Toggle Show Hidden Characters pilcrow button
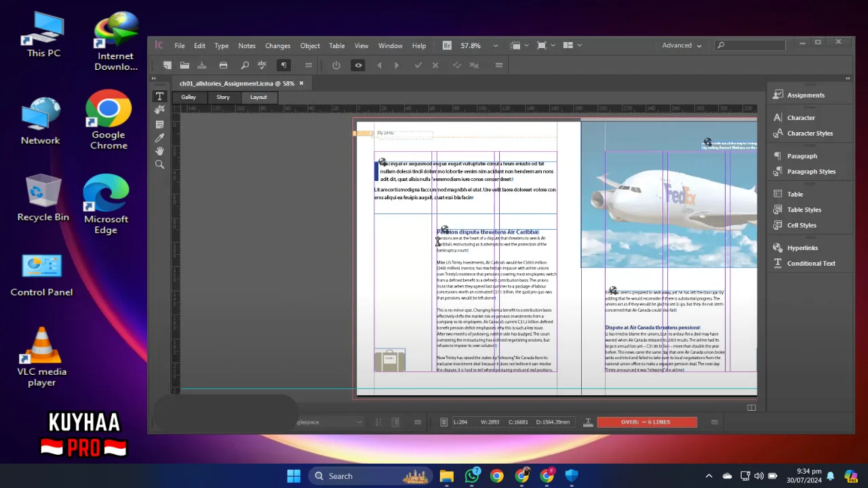The image size is (868, 488). [x=284, y=65]
